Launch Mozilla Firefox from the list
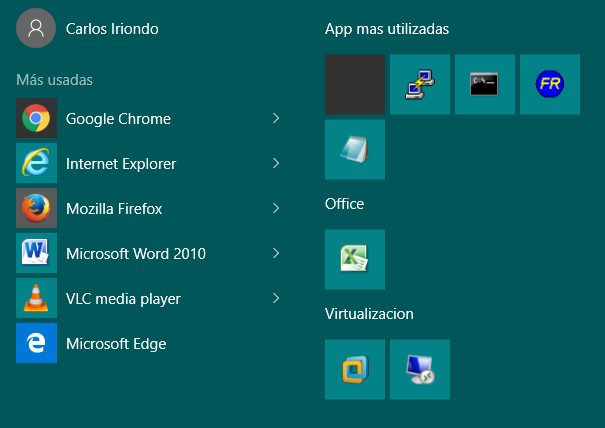The height and width of the screenshot is (428, 605). [113, 209]
